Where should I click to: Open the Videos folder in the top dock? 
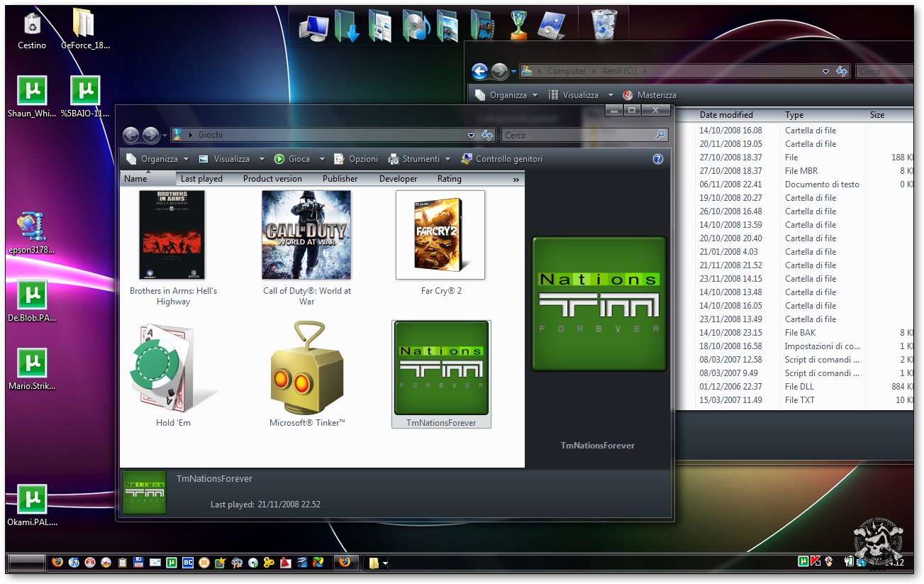point(482,26)
